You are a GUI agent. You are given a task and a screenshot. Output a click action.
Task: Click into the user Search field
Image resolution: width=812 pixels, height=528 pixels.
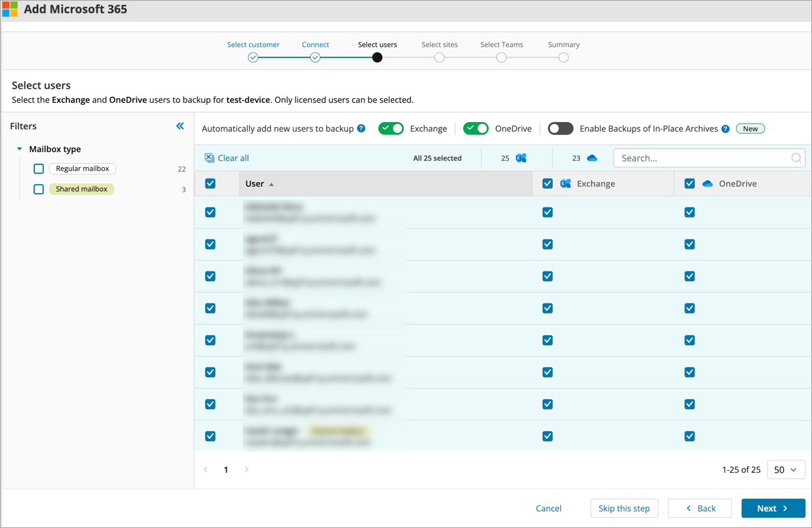[703, 158]
